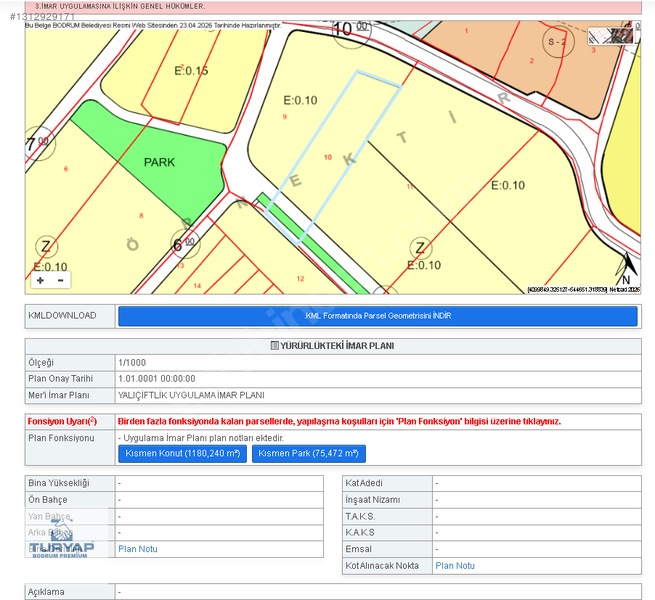Click the table icon beside Yürürlükteki İmar Planı
This screenshot has height=600, width=655.
274,346
